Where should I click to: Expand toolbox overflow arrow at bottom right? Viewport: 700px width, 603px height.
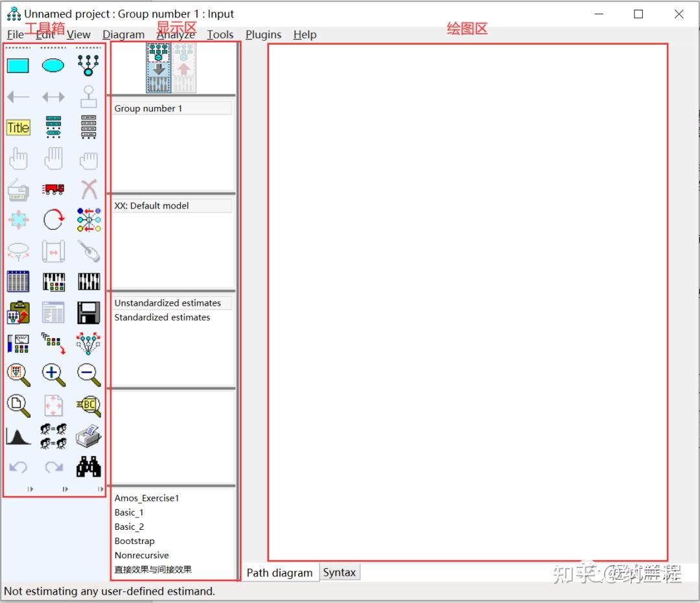(x=100, y=489)
